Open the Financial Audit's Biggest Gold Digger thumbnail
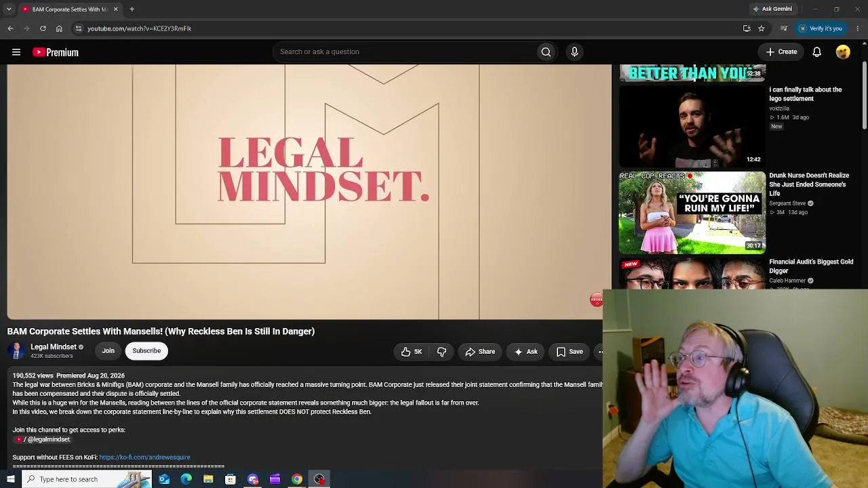Viewport: 868px width, 488px height. (x=692, y=274)
